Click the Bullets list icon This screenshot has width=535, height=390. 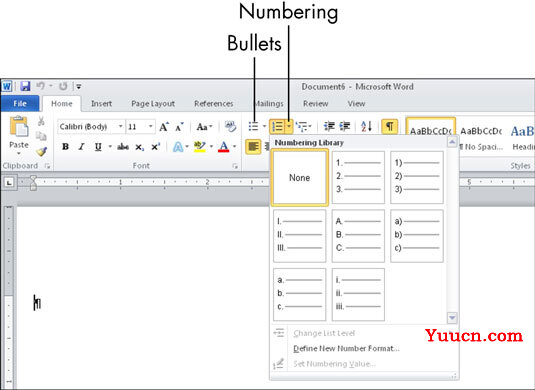click(x=254, y=126)
